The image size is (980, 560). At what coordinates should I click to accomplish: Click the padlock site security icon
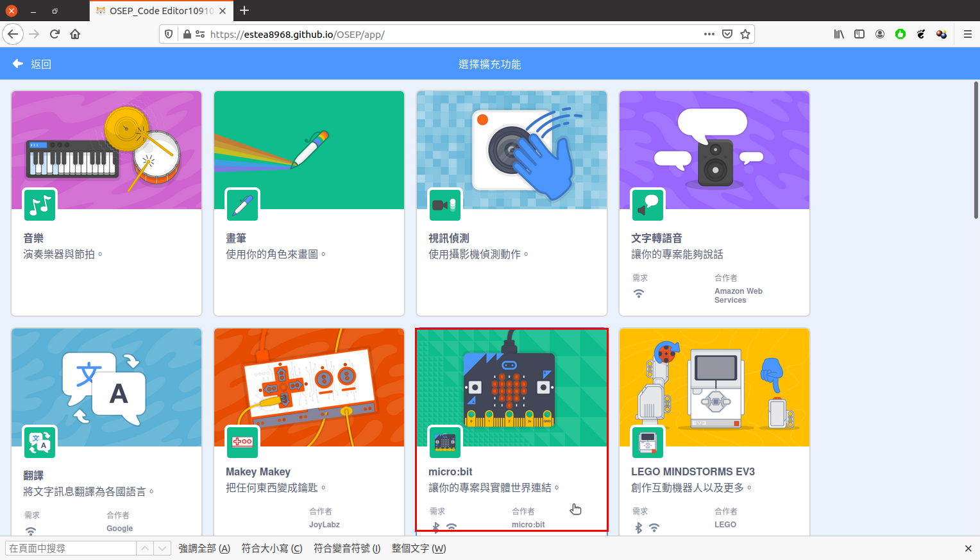tap(187, 34)
